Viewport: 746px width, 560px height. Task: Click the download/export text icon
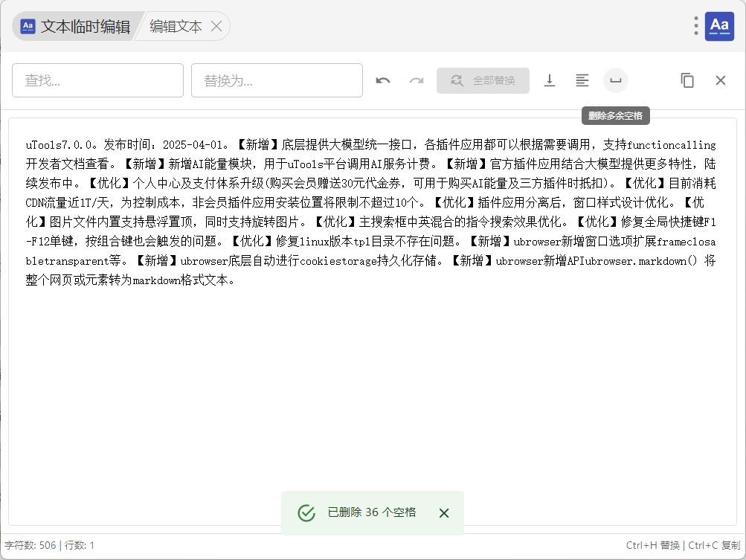click(550, 80)
